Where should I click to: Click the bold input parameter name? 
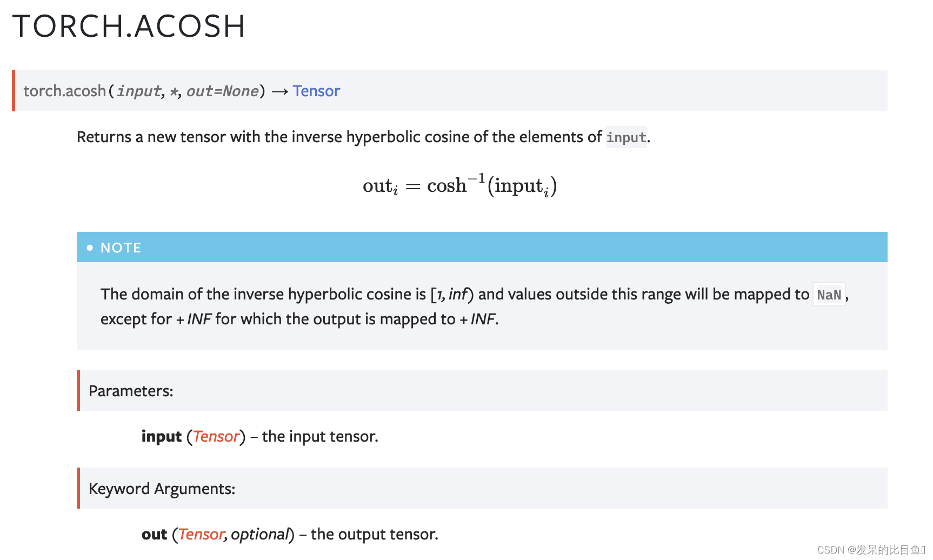(161, 436)
